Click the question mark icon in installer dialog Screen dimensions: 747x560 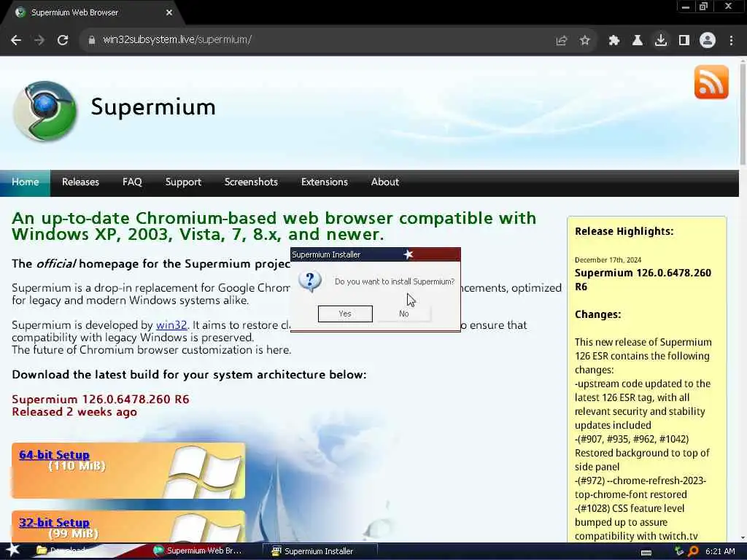[310, 281]
